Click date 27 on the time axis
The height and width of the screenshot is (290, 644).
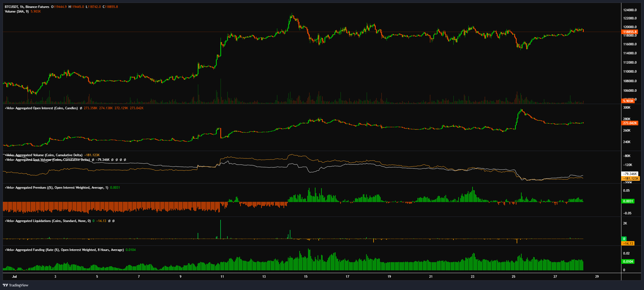[x=555, y=277]
